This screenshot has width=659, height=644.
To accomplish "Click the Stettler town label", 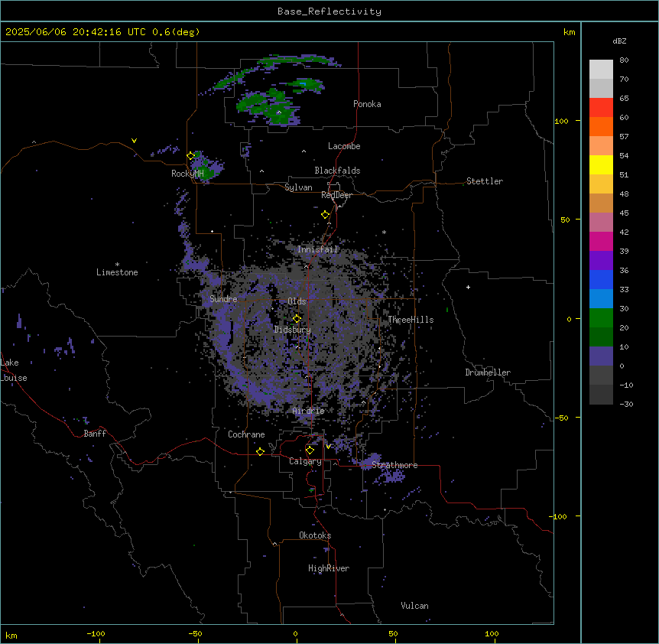I will click(485, 181).
